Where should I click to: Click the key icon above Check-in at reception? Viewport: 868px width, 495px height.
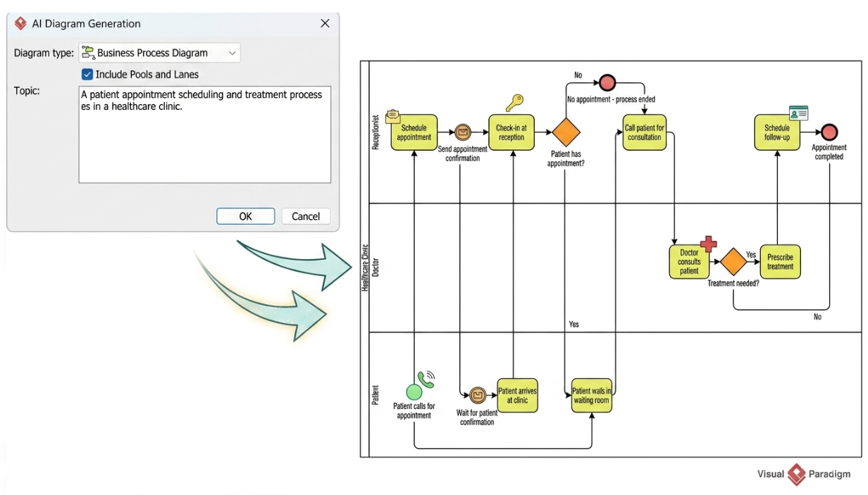click(515, 103)
